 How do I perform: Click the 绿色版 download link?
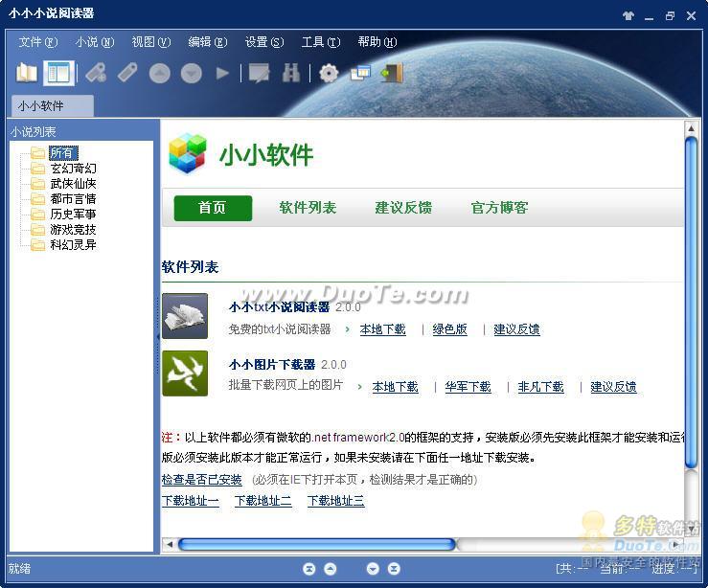click(449, 329)
